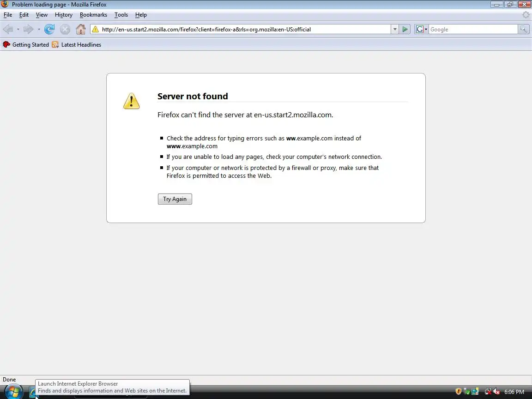Click the Server not found heading
Image resolution: width=532 pixels, height=399 pixels.
tap(193, 97)
